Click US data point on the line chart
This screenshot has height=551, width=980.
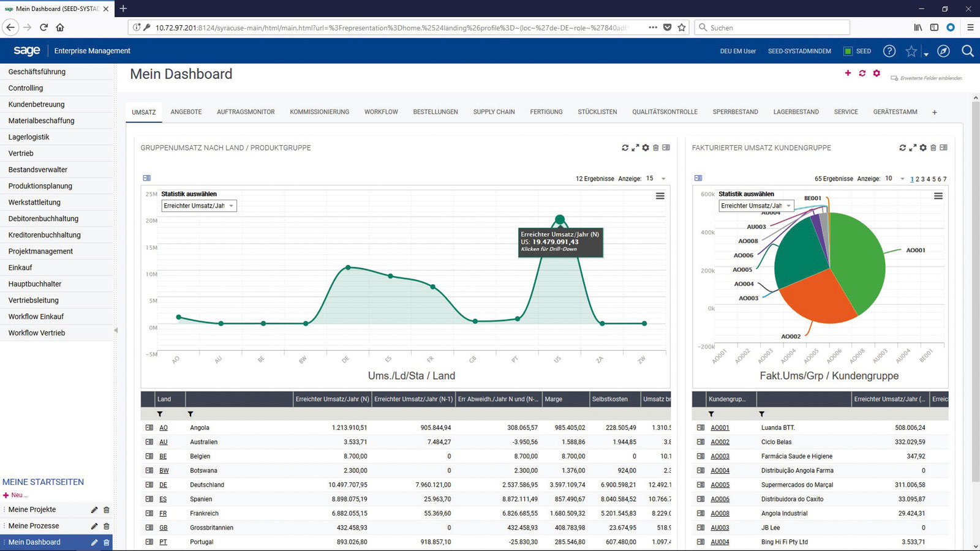559,219
